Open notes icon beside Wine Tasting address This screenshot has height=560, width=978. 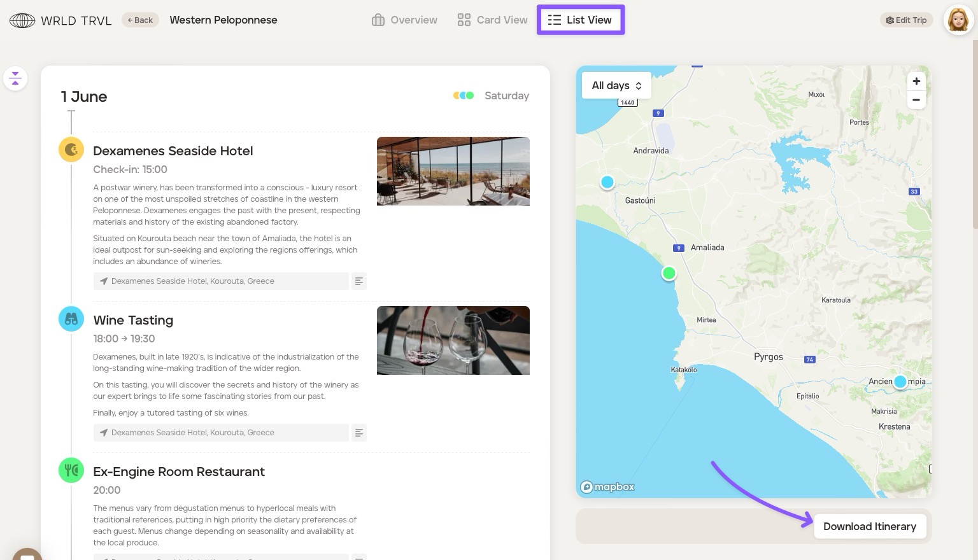(359, 433)
